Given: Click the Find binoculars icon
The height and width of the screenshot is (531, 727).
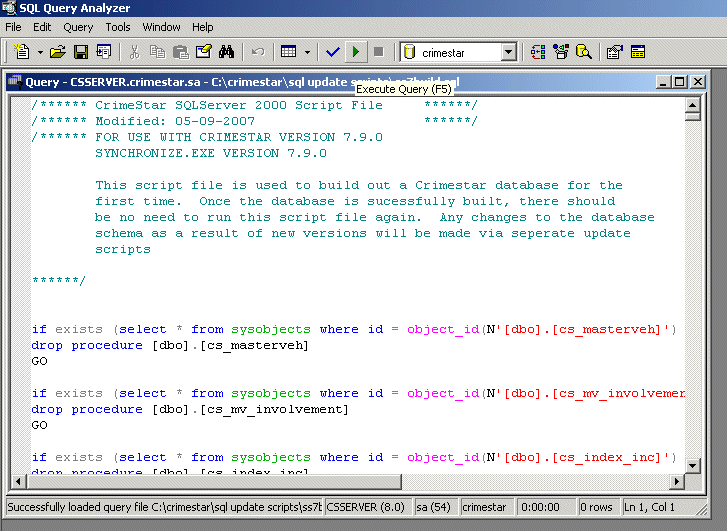Looking at the screenshot, I should click(226, 52).
